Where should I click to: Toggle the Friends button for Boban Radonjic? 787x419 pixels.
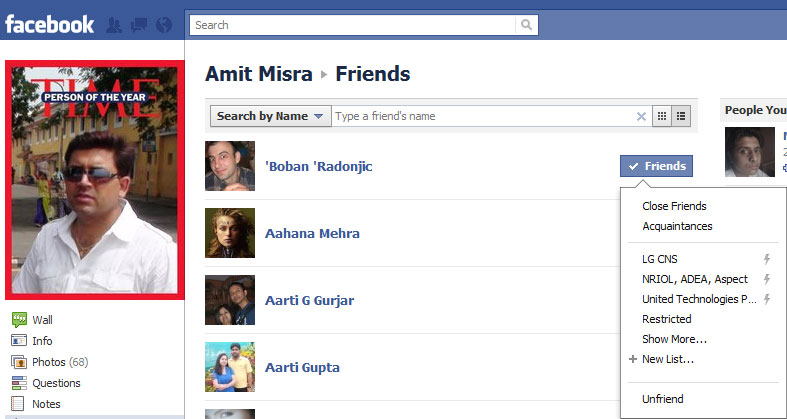pos(657,166)
